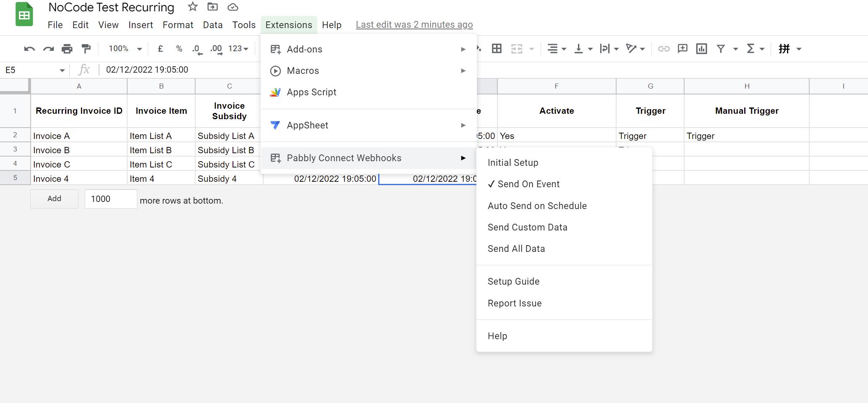Star the NoCode Test Recurring document
The height and width of the screenshot is (403, 868).
click(193, 7)
